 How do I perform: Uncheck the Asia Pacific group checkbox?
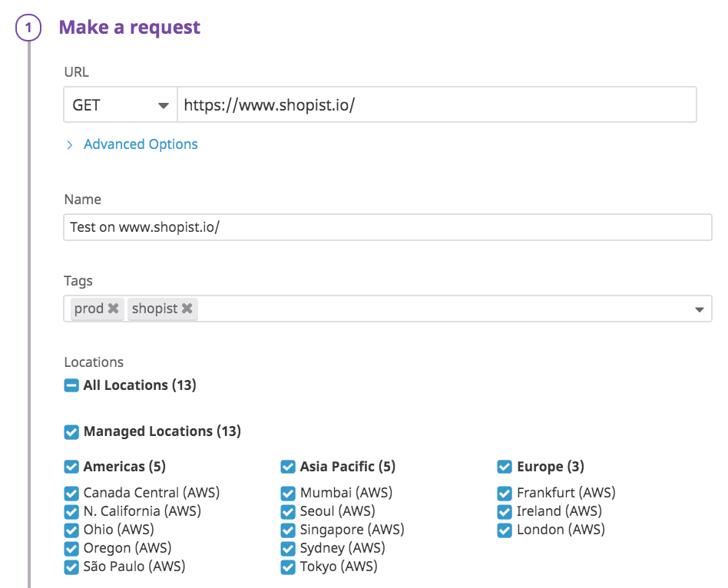[x=288, y=467]
